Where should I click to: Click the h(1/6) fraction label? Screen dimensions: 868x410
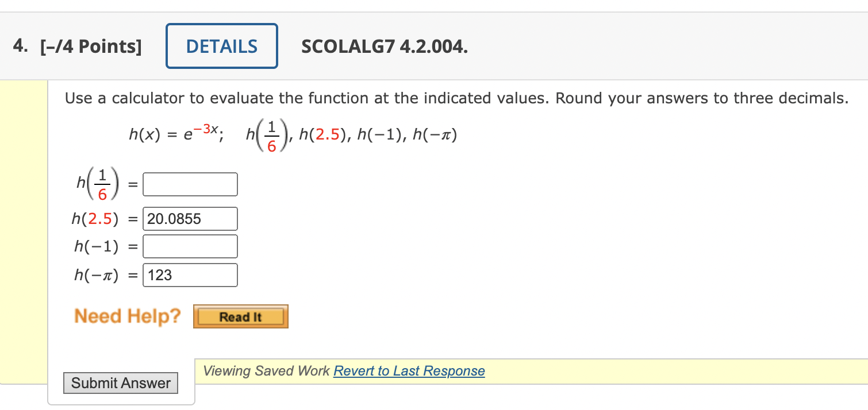pos(95,184)
